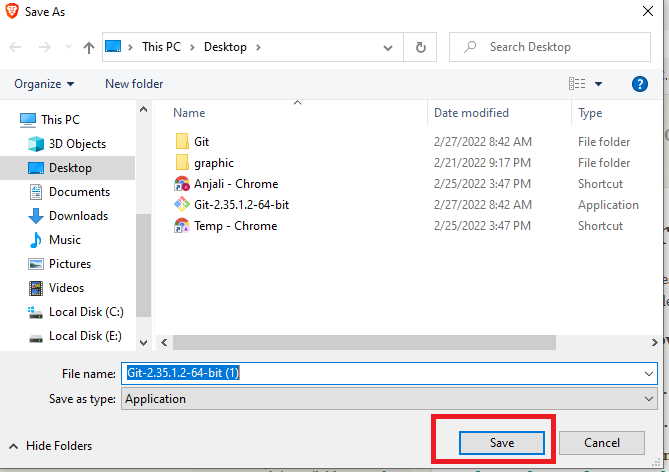The width and height of the screenshot is (669, 472).
Task: Select the Temp - Chrome shortcut
Action: click(x=236, y=225)
